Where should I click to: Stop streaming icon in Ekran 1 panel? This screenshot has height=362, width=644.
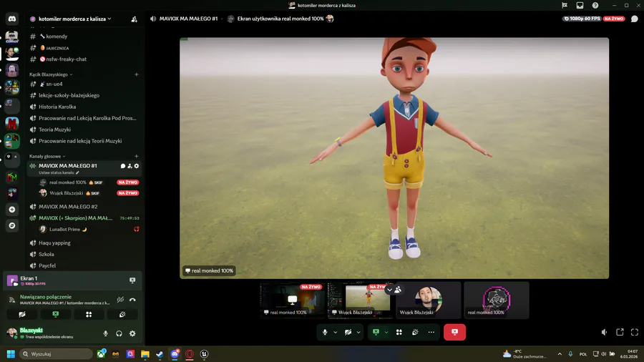(x=132, y=280)
